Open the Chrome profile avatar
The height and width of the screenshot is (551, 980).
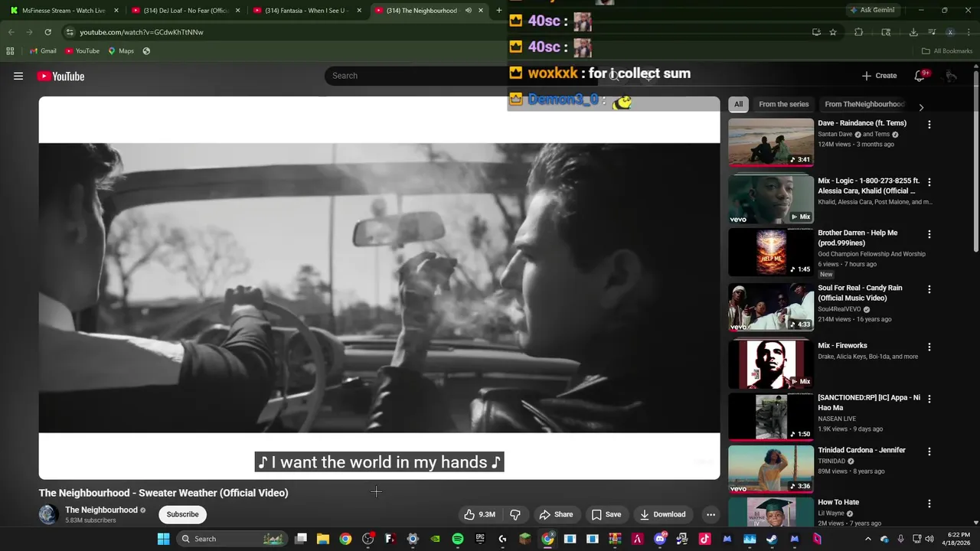click(x=950, y=32)
